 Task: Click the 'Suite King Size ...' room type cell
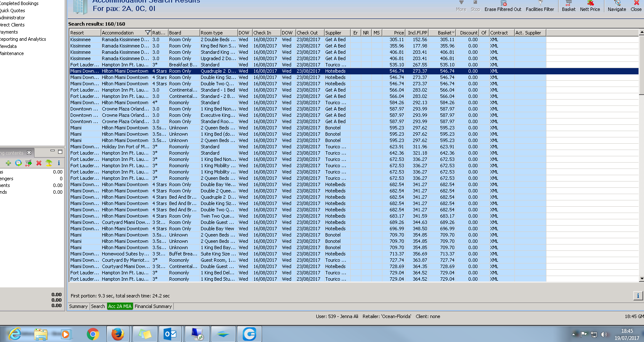coord(218,254)
